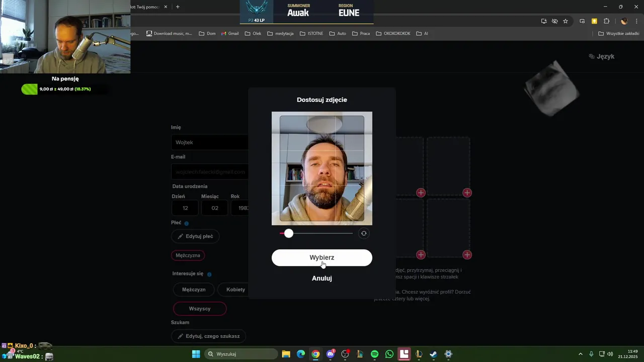Viewport: 644px width, 362px height.
Task: Click the Mężczyzna gender chip
Action: [x=188, y=255]
